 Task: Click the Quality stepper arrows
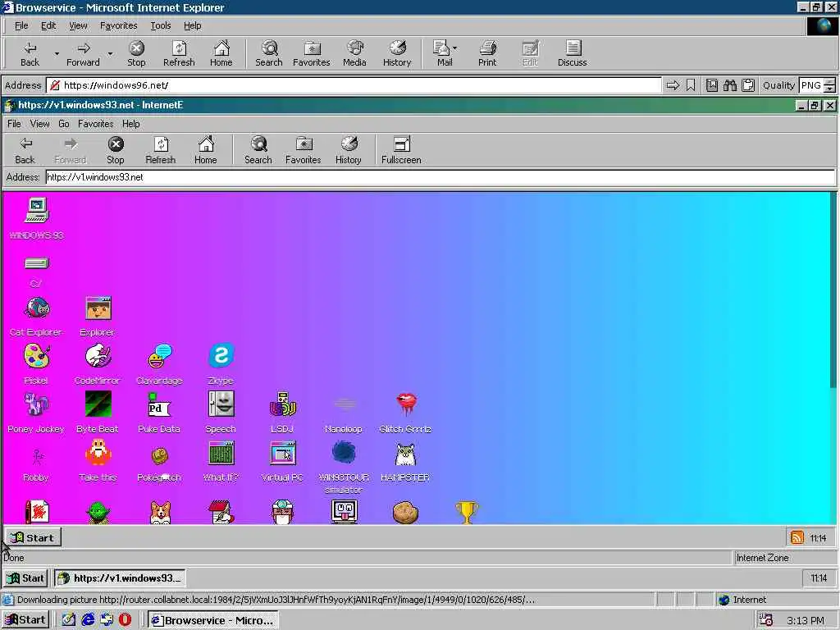point(830,85)
